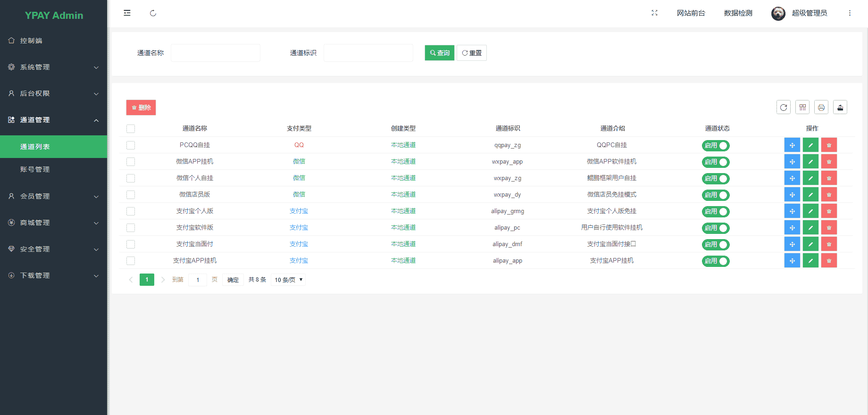Export table data with export icon

tap(840, 108)
